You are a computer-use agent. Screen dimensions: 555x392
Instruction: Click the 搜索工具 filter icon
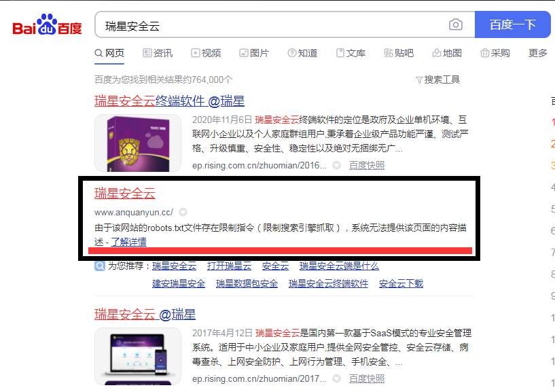tap(419, 80)
